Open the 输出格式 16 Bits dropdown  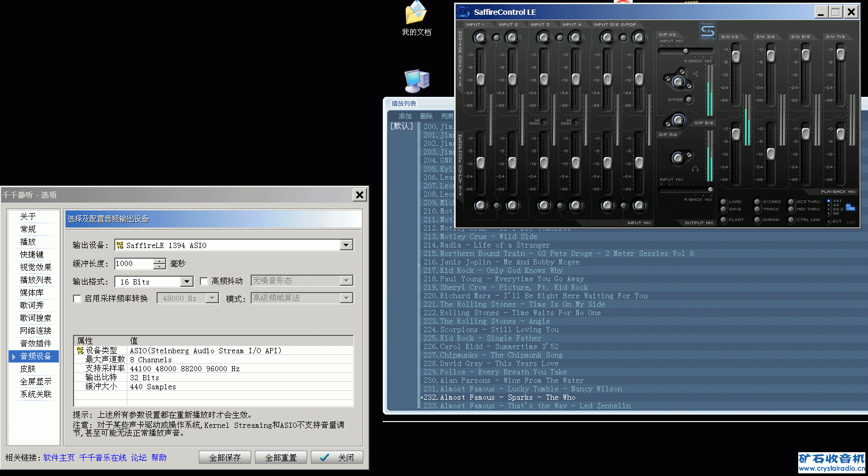tap(187, 281)
